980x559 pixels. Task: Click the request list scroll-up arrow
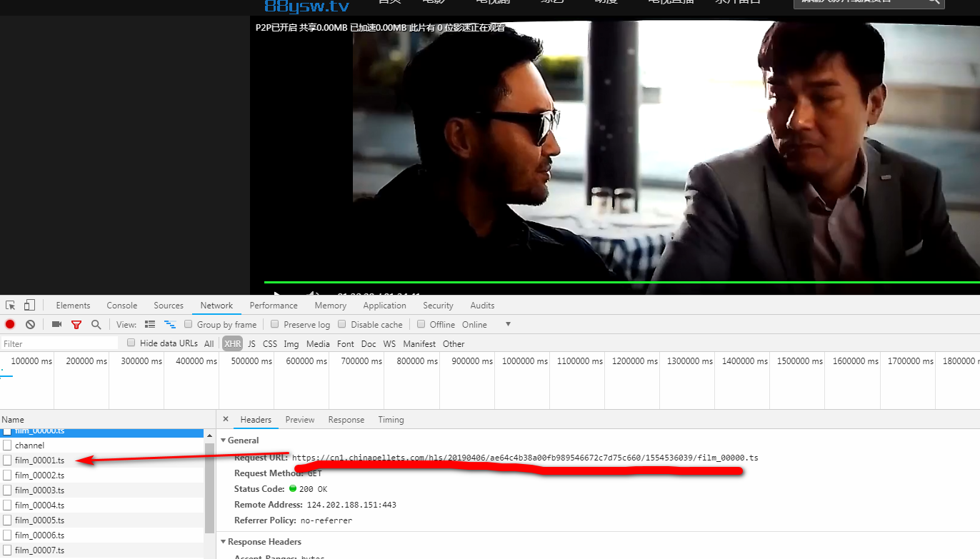pyautogui.click(x=209, y=435)
